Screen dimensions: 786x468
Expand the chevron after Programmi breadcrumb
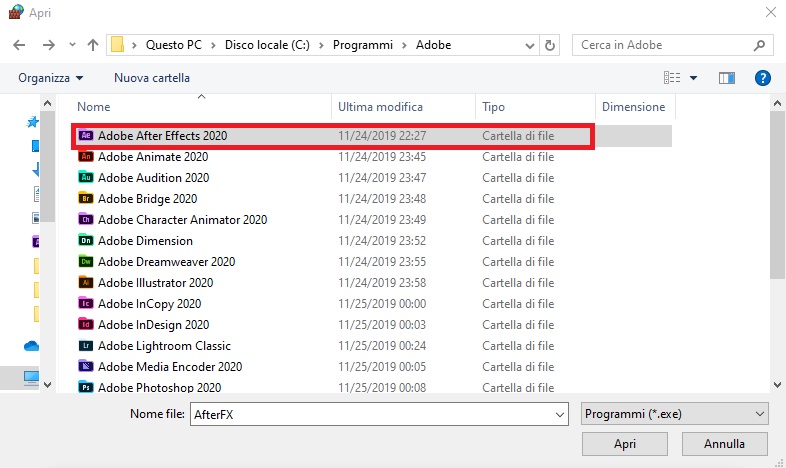[x=404, y=45]
